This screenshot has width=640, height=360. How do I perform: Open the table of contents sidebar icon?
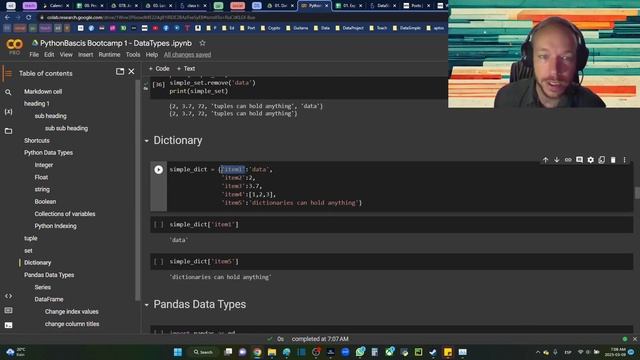[x=8, y=73]
